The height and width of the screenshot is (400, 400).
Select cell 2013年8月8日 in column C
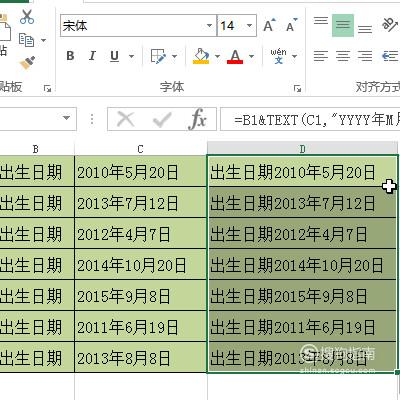140,357
